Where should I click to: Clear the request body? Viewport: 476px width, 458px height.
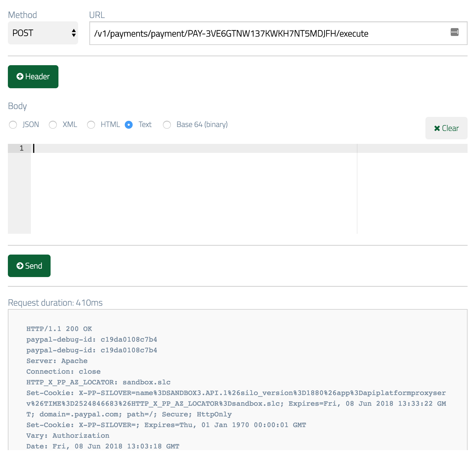click(x=446, y=128)
